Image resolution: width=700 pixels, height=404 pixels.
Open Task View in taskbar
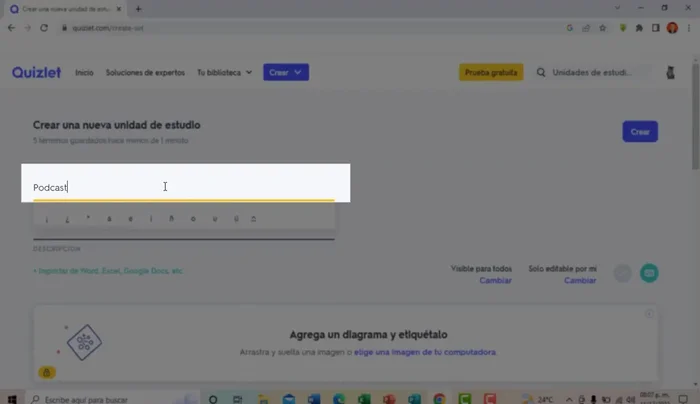click(x=238, y=399)
